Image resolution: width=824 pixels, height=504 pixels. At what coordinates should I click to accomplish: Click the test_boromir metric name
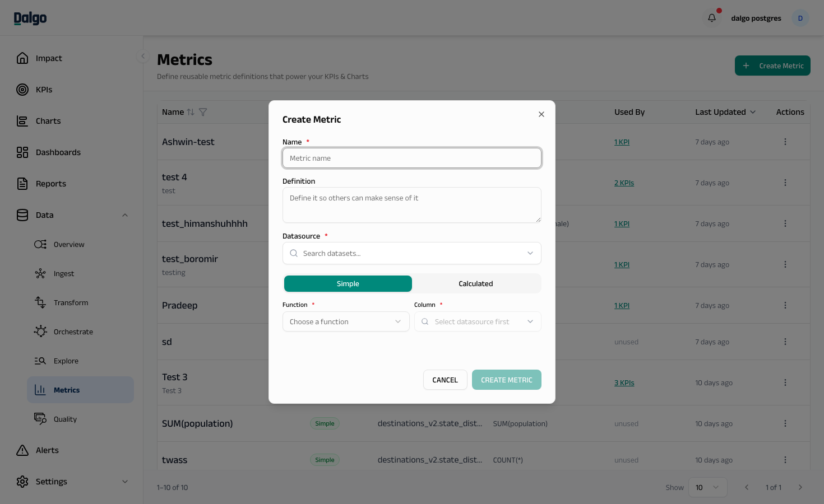[190, 259]
